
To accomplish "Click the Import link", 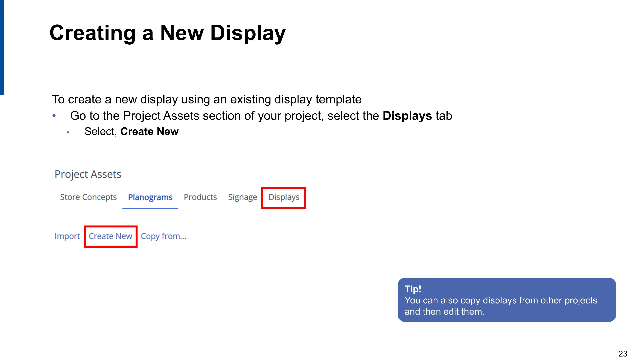I will pyautogui.click(x=67, y=236).
